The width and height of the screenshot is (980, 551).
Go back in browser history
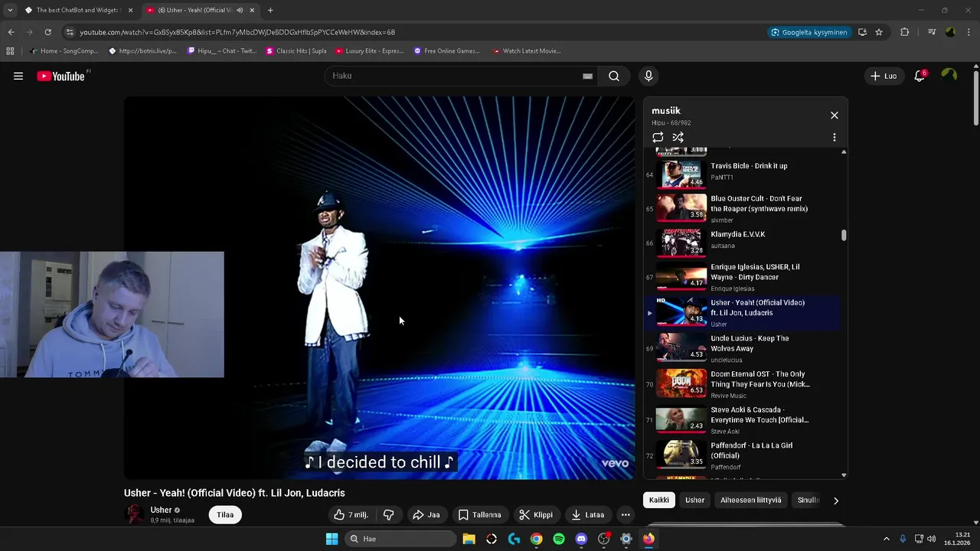tap(11, 32)
